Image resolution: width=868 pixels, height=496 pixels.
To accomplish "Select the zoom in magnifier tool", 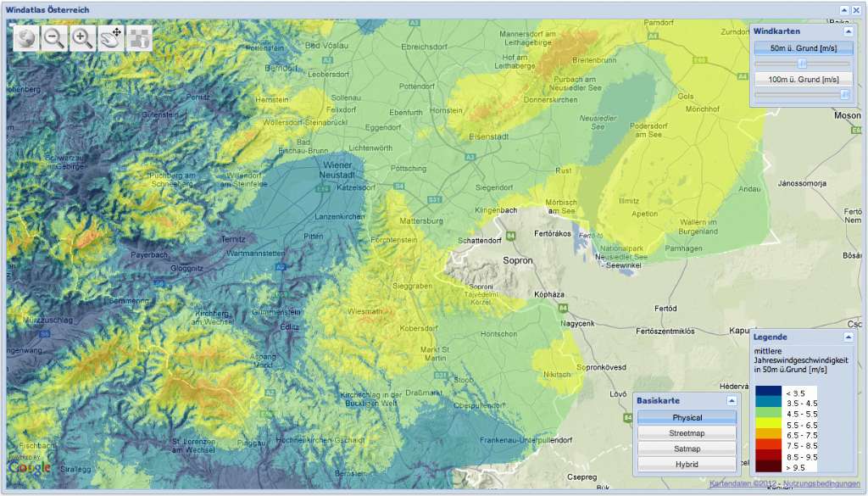I will click(x=82, y=38).
